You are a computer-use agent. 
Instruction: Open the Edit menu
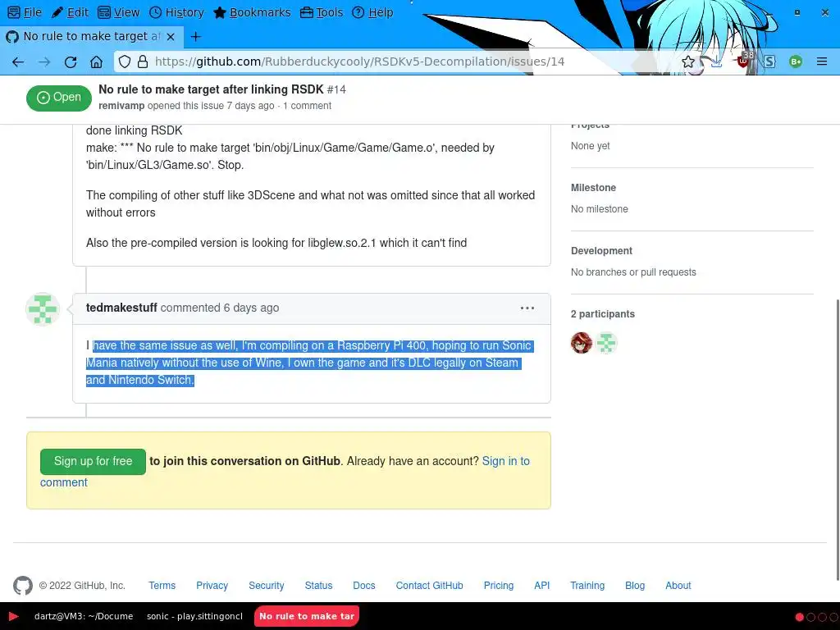click(71, 12)
